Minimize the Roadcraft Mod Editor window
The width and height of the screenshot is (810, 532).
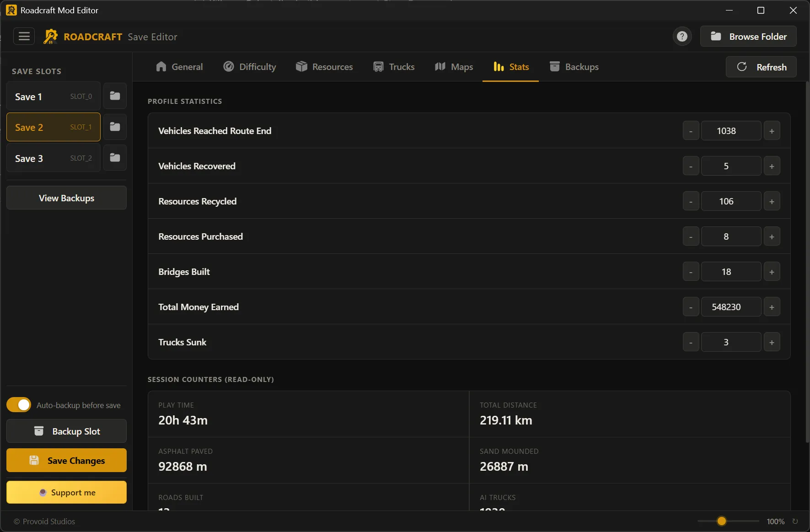[x=729, y=10]
